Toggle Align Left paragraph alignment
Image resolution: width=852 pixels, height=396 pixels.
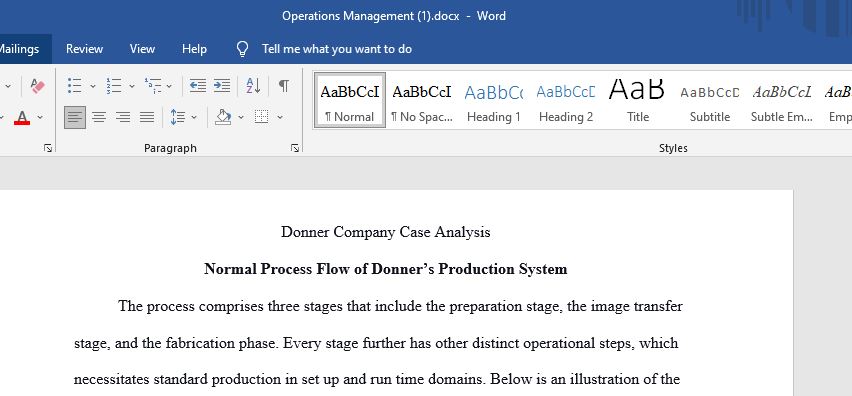coord(75,117)
